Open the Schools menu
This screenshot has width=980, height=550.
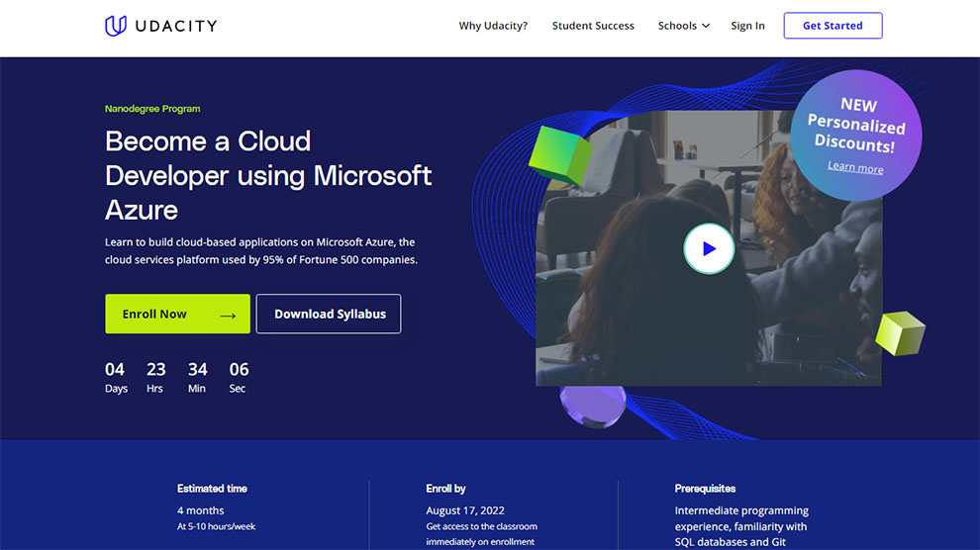[x=678, y=26]
